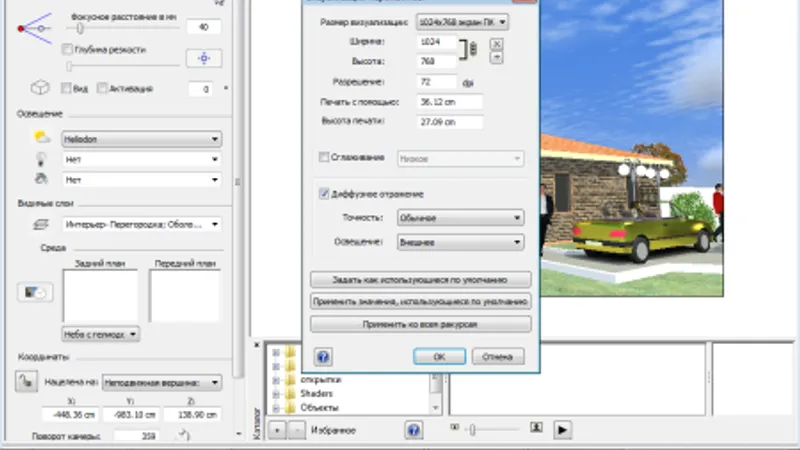800x450 pixels.
Task: Click the neon objects icon below the bulb
Action: tap(41, 179)
